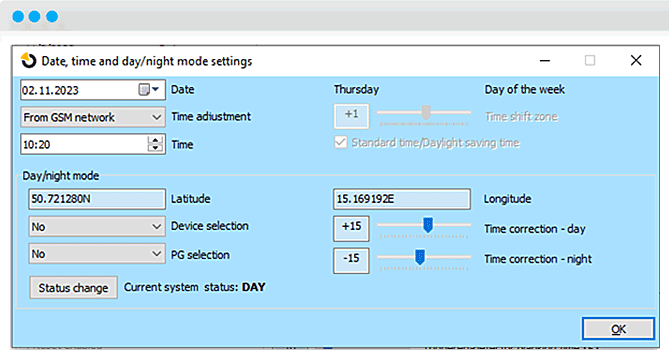This screenshot has width=669, height=362.
Task: Edit the Longitude field 15.169192E
Action: click(401, 199)
